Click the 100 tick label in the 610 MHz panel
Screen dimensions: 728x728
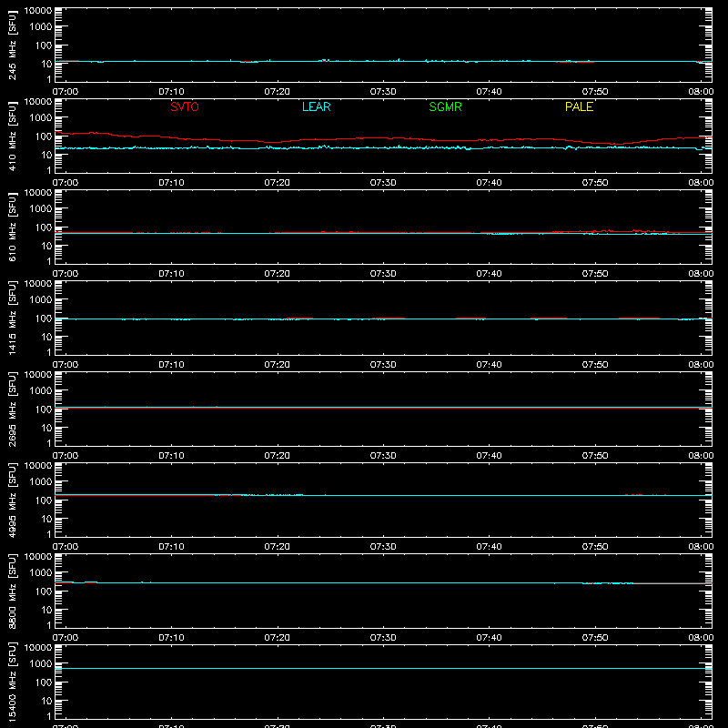[44, 227]
